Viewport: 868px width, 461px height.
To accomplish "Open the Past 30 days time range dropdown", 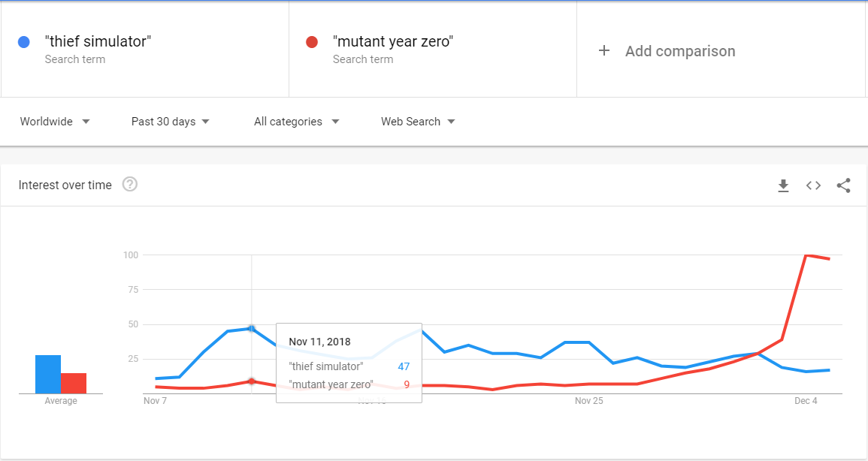I will [x=171, y=122].
